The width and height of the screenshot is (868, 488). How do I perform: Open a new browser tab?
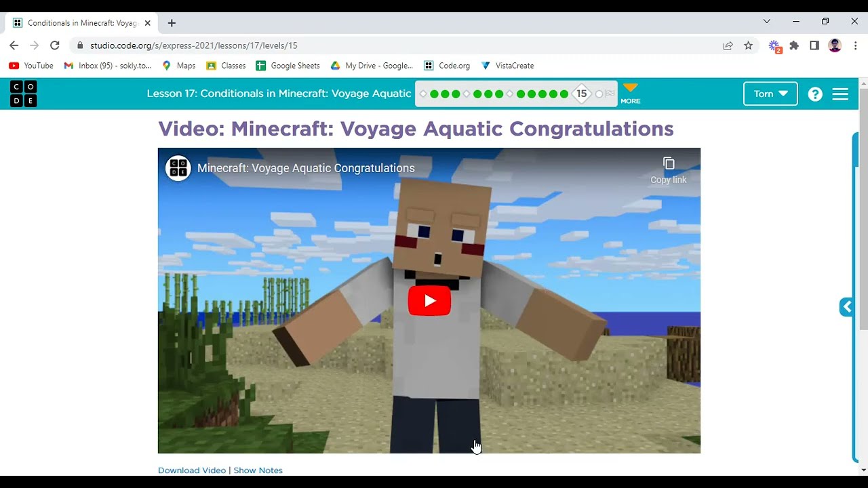click(x=172, y=23)
